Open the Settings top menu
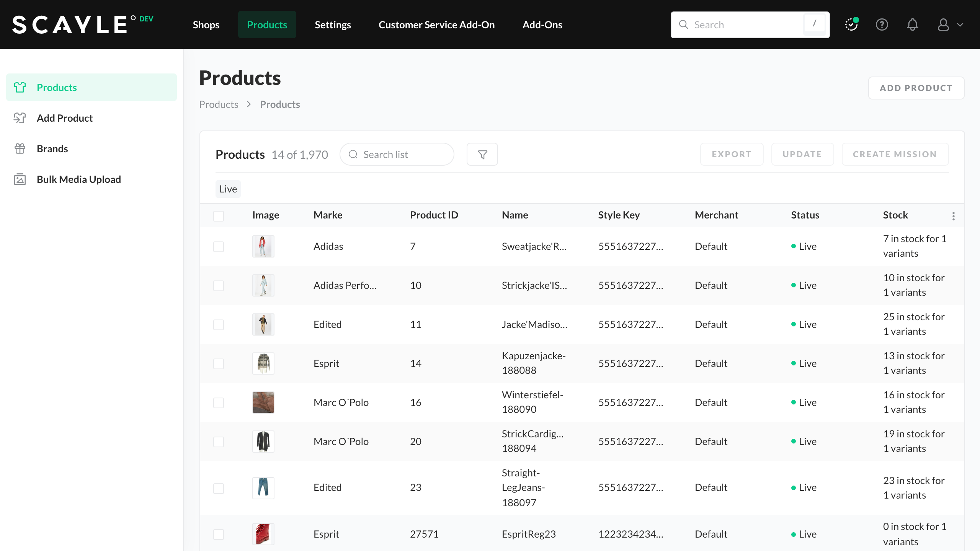980x551 pixels. tap(333, 25)
